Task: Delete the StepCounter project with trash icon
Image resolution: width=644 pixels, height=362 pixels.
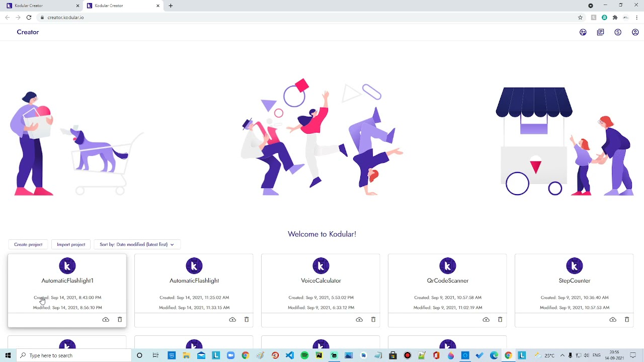Action: point(627,319)
